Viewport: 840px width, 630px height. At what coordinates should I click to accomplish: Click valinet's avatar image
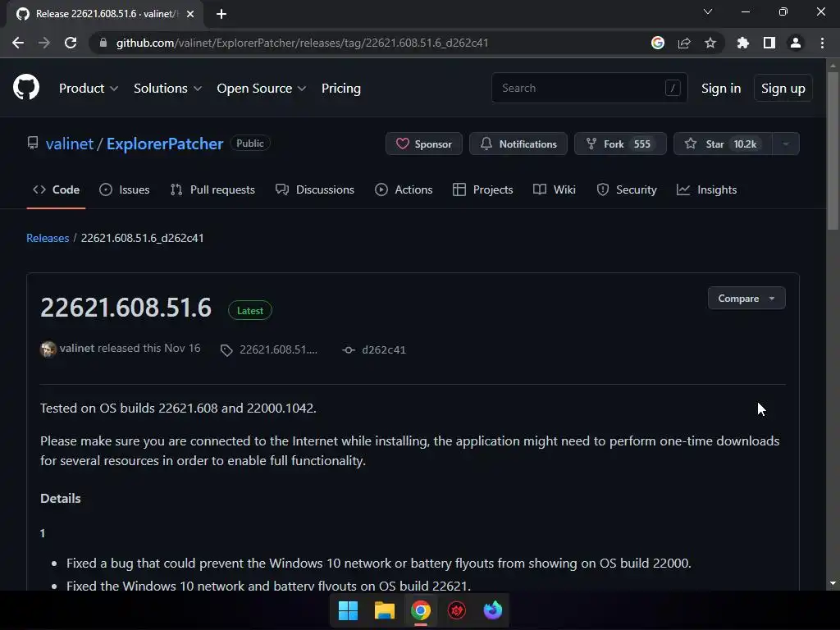48,349
